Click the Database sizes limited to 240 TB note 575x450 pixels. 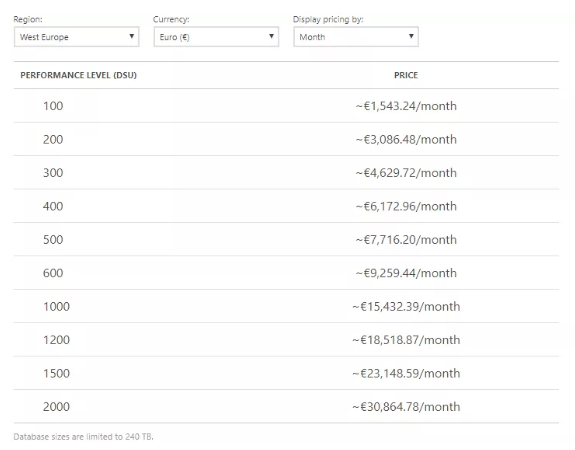84,436
